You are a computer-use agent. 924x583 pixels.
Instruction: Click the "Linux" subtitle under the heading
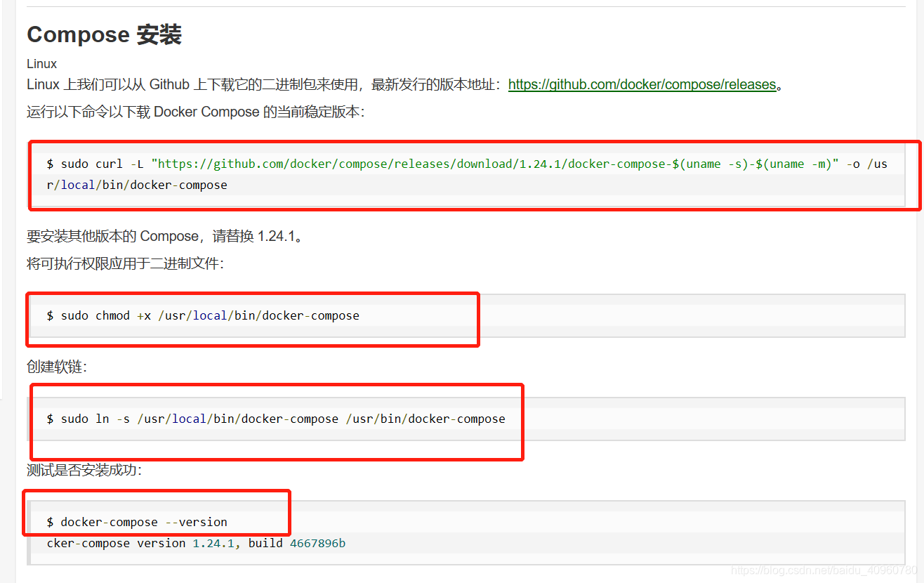pos(42,64)
